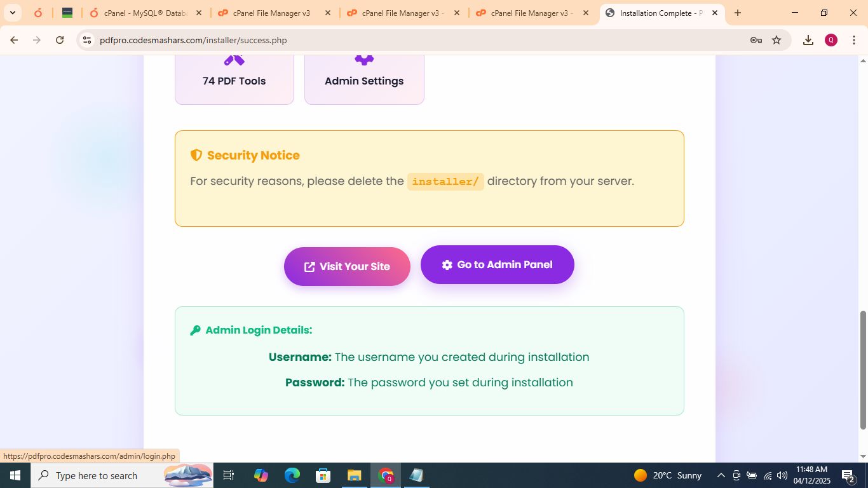
Task: Click the site information icon in address bar
Action: (87, 40)
